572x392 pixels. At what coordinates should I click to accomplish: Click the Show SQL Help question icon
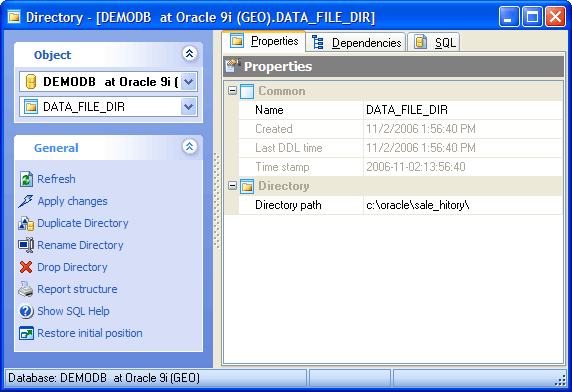(26, 311)
